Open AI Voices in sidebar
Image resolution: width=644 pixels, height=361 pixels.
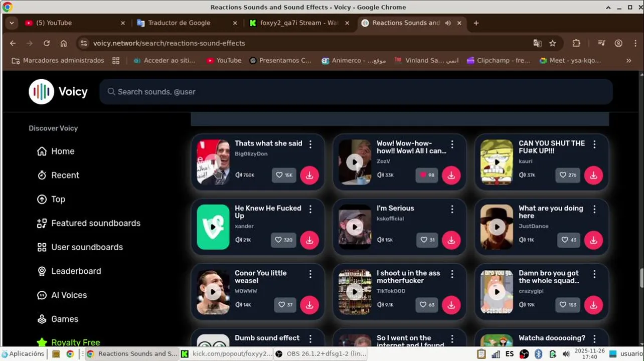pos(62,295)
